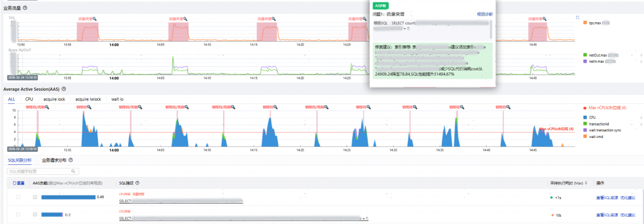Click arrow right of netOut.max legend

(x=642, y=55)
